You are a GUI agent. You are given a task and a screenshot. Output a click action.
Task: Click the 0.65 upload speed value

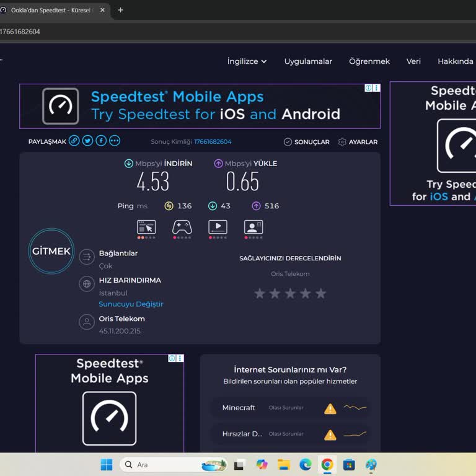pyautogui.click(x=242, y=182)
